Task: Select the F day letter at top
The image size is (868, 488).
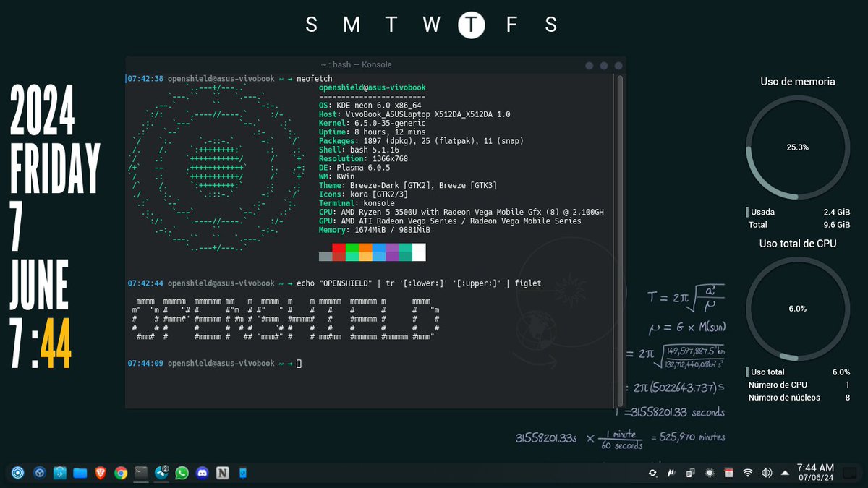Action: (511, 25)
